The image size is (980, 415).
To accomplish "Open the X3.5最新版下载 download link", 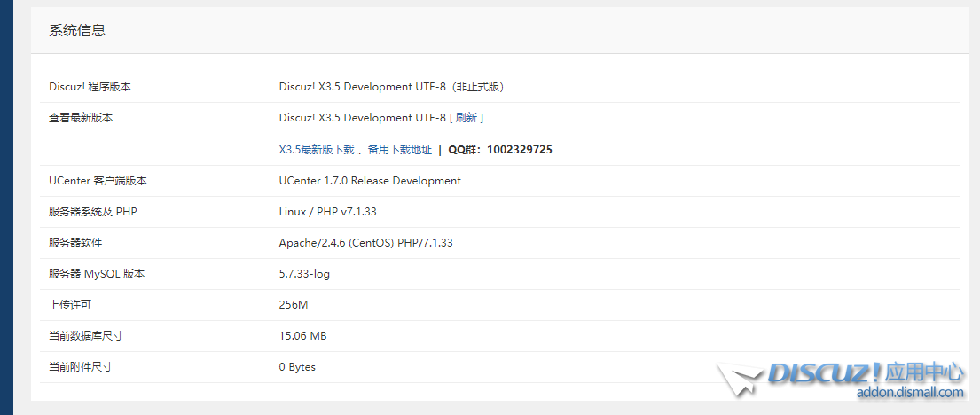I will pos(317,149).
